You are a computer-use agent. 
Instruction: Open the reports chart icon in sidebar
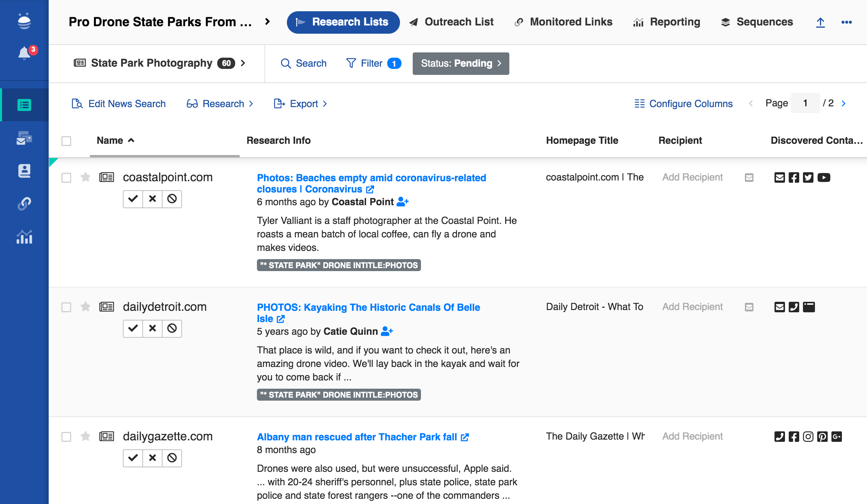[x=24, y=237]
